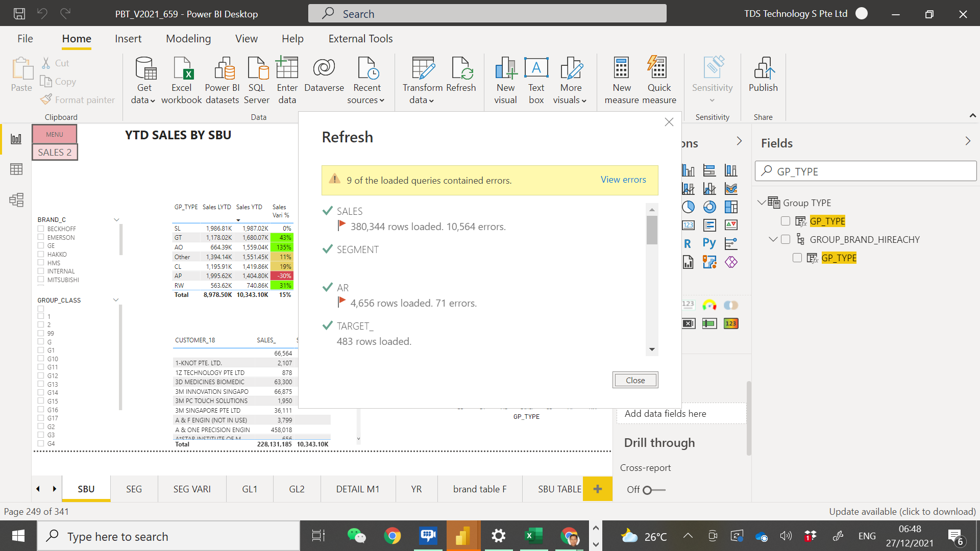This screenshot has height=551, width=980.
Task: Open Windows Start menu
Action: coord(18,536)
